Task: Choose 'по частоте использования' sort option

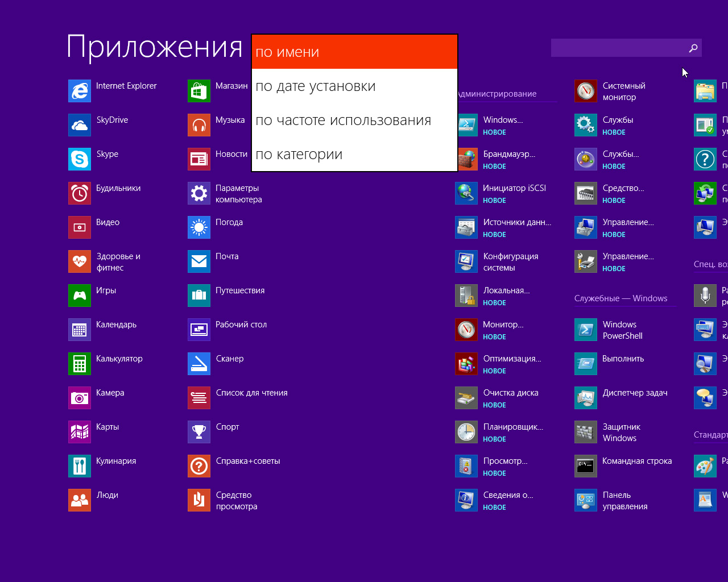Action: [354, 120]
